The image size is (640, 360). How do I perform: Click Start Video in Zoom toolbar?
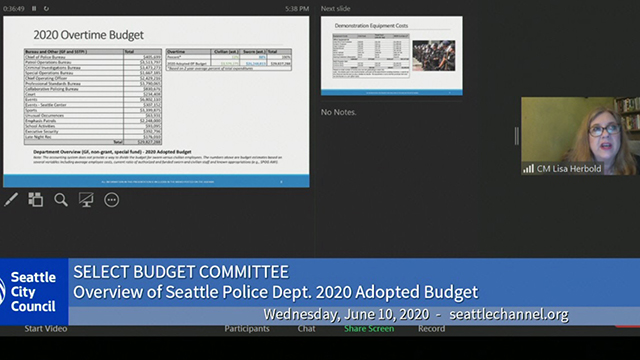click(46, 329)
